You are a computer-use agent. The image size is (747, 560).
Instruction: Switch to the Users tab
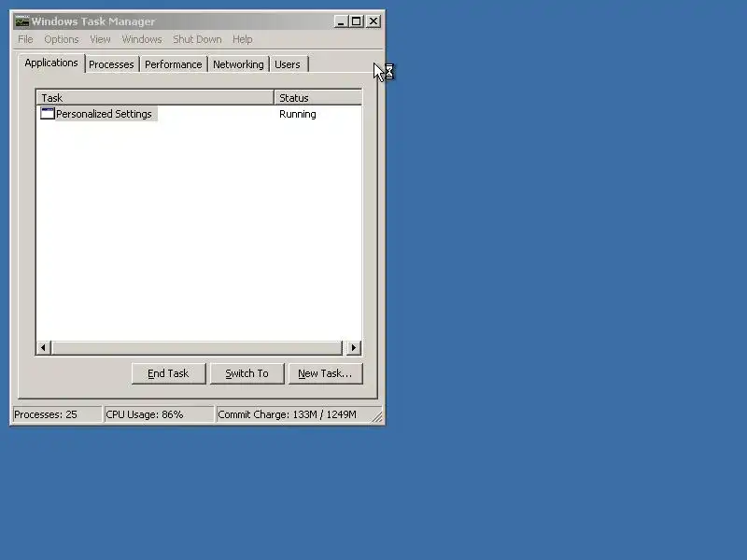(288, 64)
